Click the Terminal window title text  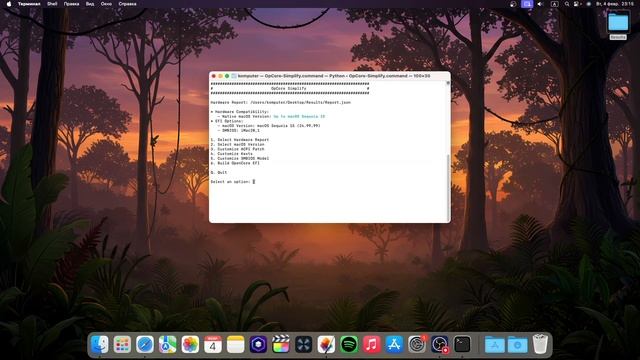(333, 76)
